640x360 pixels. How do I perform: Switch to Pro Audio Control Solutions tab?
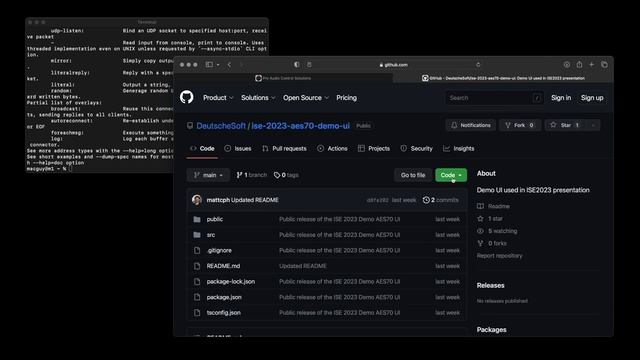click(x=283, y=78)
